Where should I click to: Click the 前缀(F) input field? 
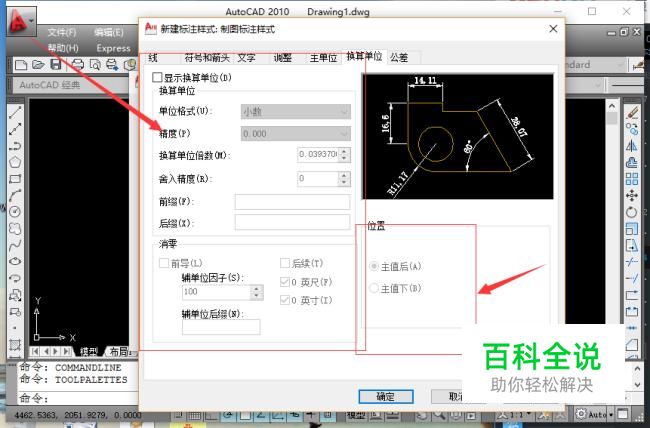292,202
